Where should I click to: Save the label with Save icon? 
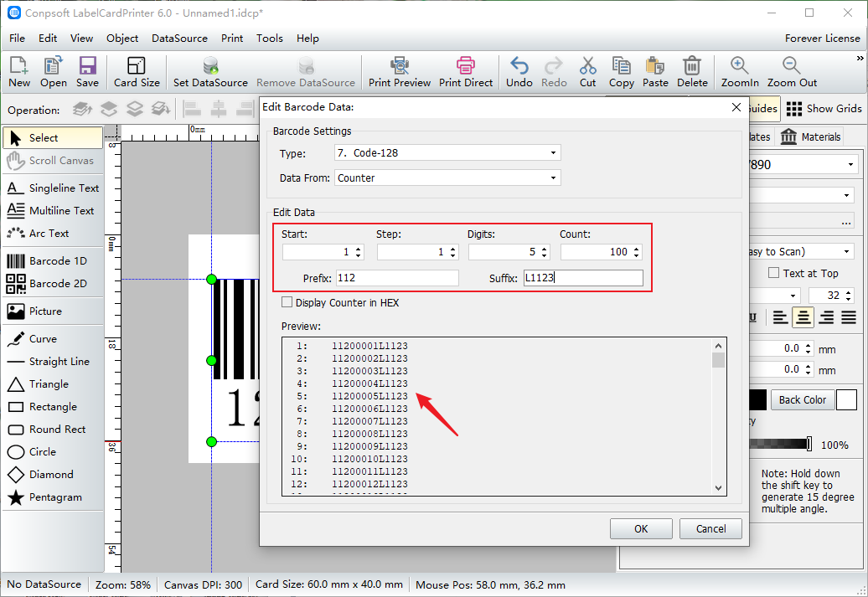pos(87,72)
